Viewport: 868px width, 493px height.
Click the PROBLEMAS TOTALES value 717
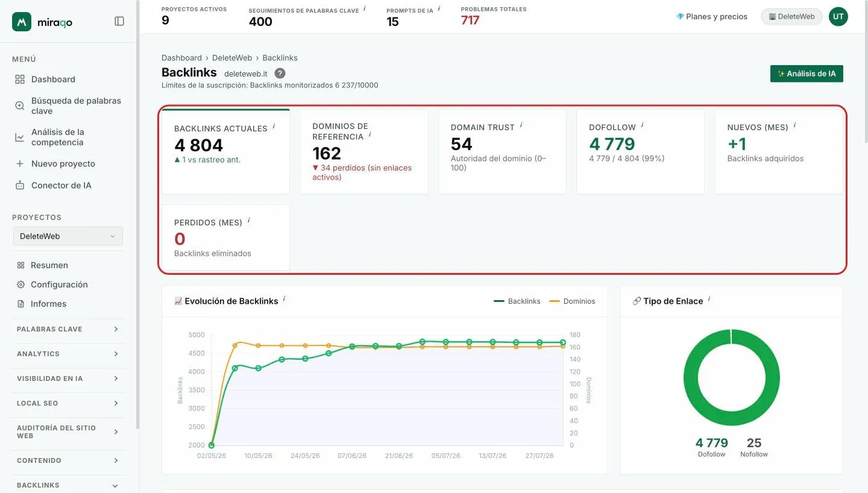point(470,20)
